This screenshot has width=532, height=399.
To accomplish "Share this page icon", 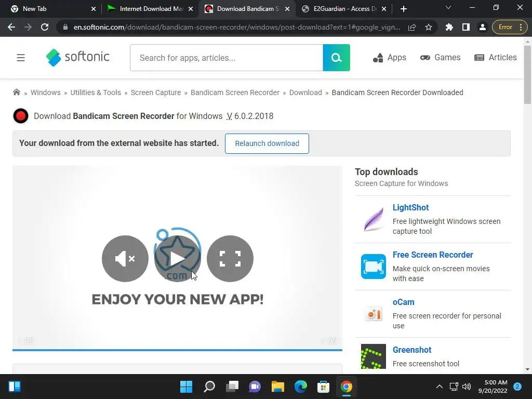I will click(412, 27).
